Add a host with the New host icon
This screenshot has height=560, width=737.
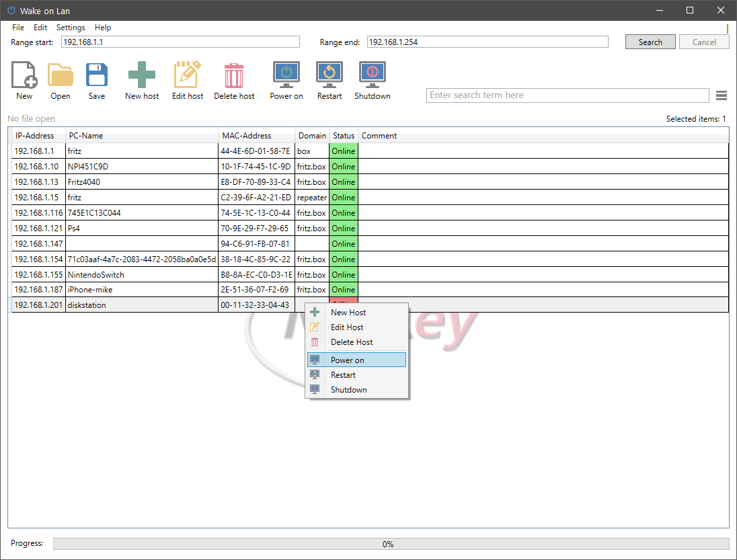pyautogui.click(x=141, y=75)
